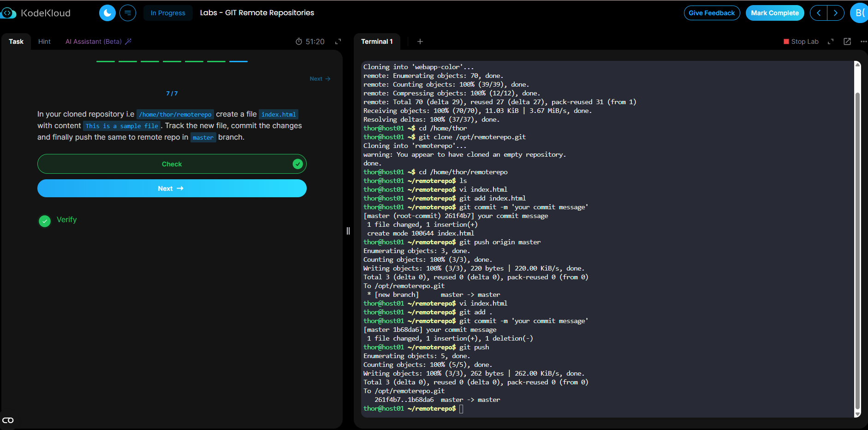
Task: Expand the task panel to fullscreen
Action: tap(338, 41)
